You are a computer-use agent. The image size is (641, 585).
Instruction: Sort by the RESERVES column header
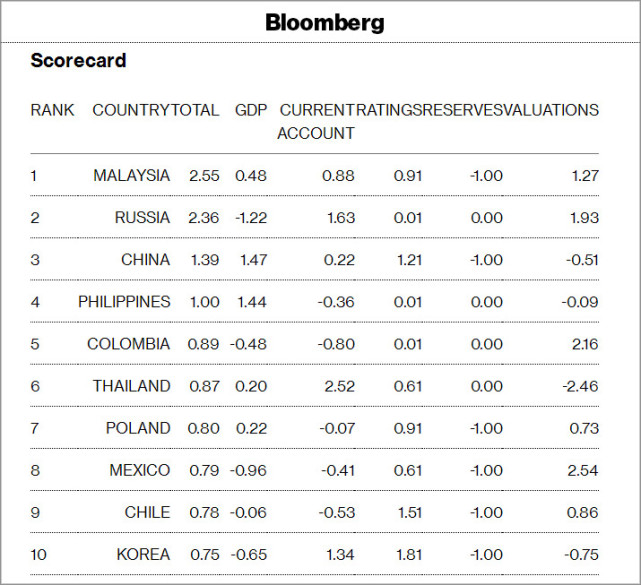463,110
